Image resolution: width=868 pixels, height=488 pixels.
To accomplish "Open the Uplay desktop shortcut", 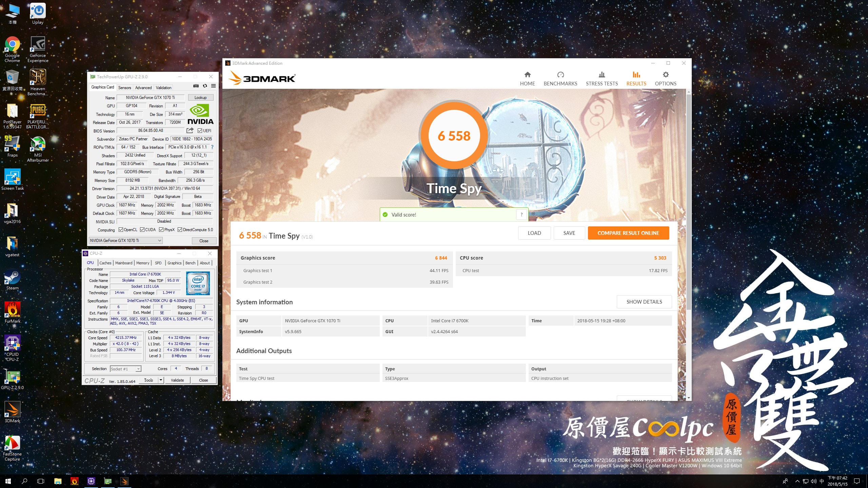I will [x=38, y=14].
